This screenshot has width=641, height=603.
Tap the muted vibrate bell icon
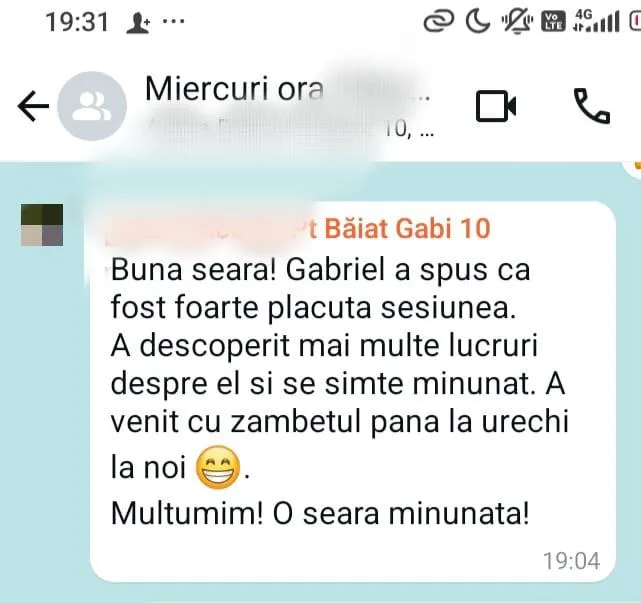click(x=518, y=21)
